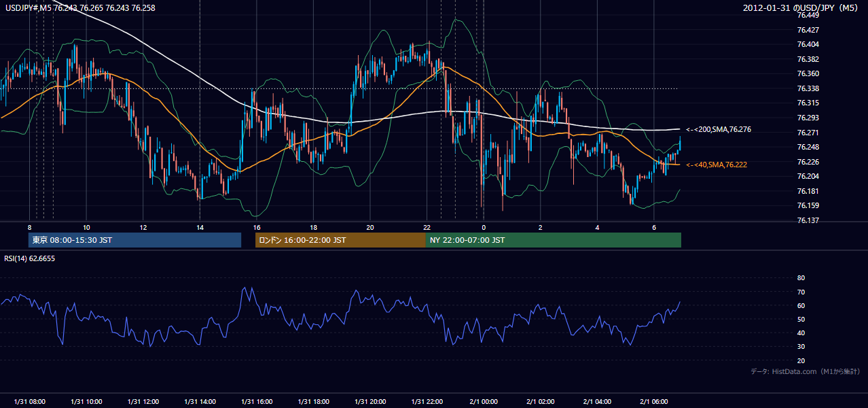Click RSI scale value 70

801,292
